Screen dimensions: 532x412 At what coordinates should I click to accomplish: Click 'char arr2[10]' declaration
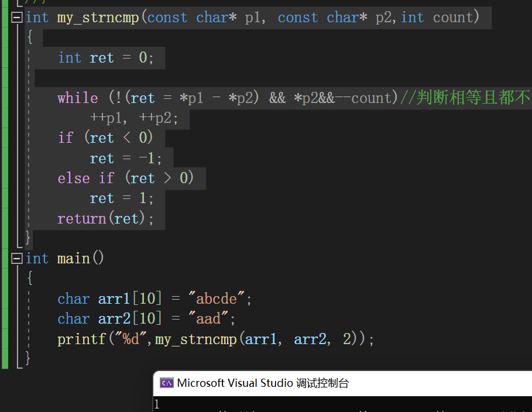click(109, 319)
